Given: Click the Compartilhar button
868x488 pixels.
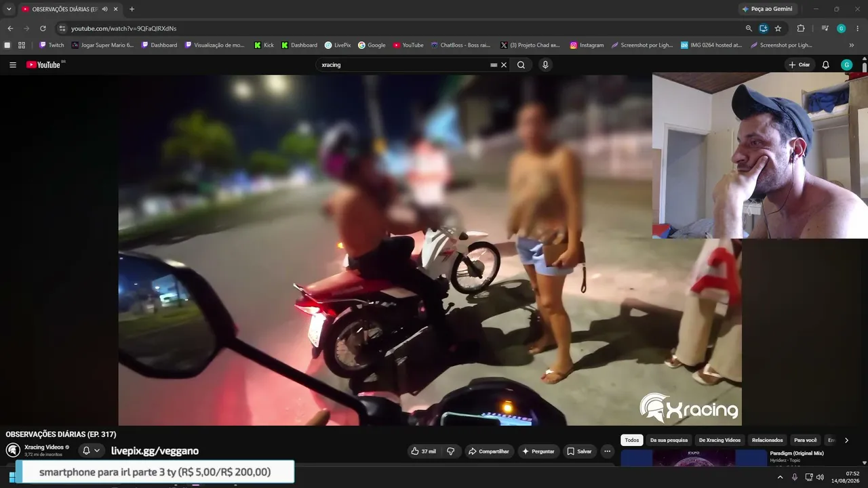Looking at the screenshot, I should point(489,451).
